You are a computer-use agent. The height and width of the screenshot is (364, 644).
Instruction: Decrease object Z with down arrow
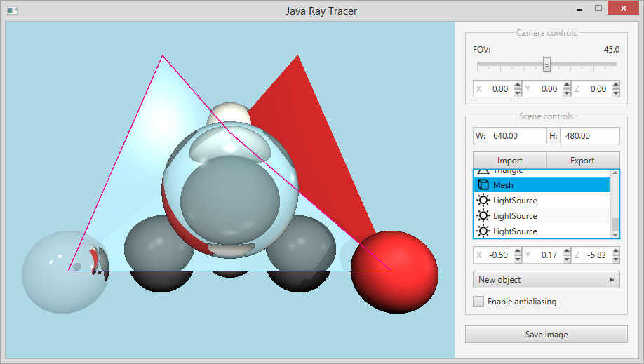[x=616, y=259]
